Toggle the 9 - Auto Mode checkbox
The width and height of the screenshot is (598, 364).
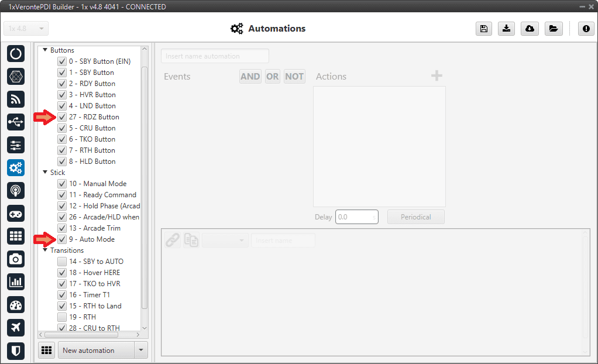[x=62, y=239]
